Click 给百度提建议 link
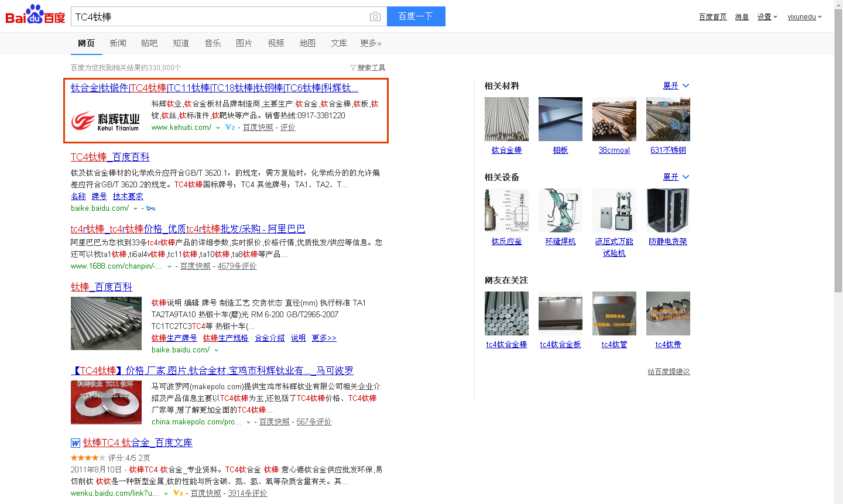 [669, 372]
